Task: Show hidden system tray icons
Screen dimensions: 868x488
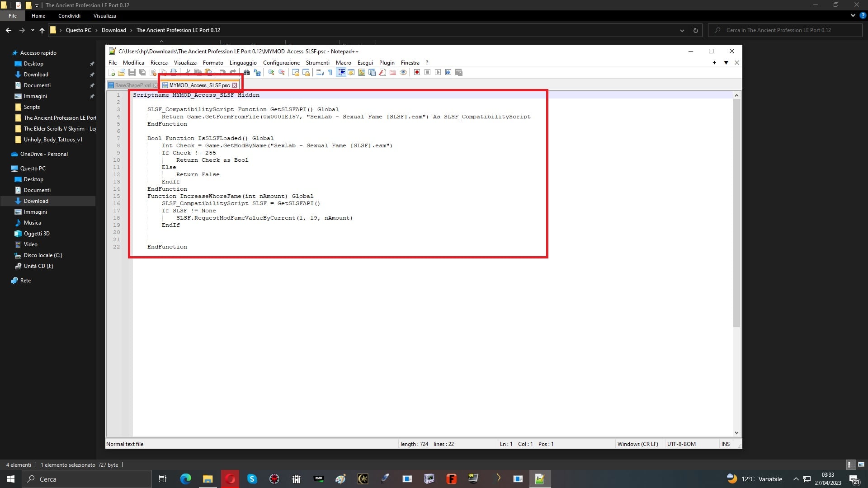Action: coord(796,479)
